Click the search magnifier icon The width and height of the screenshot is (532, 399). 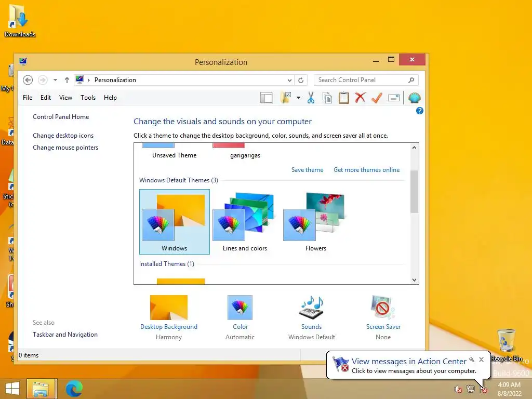[x=411, y=80]
